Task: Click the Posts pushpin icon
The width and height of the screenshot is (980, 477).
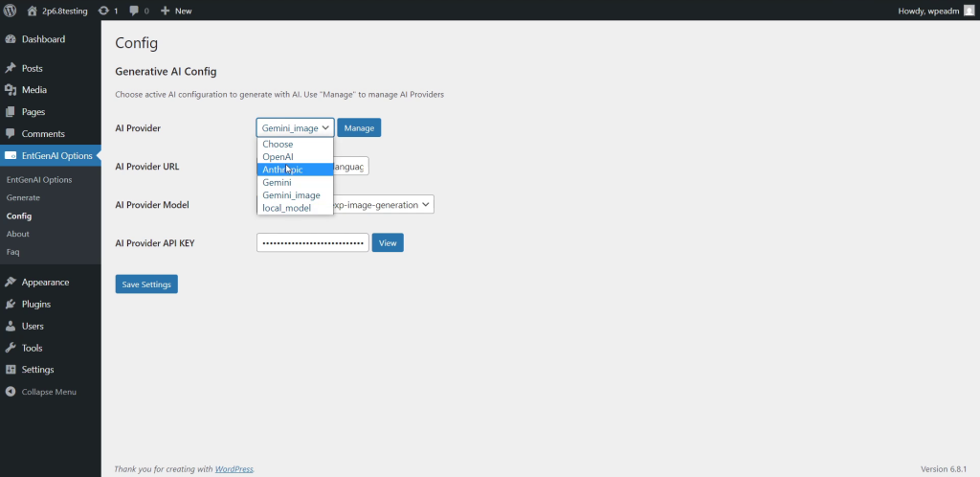Action: (x=11, y=68)
